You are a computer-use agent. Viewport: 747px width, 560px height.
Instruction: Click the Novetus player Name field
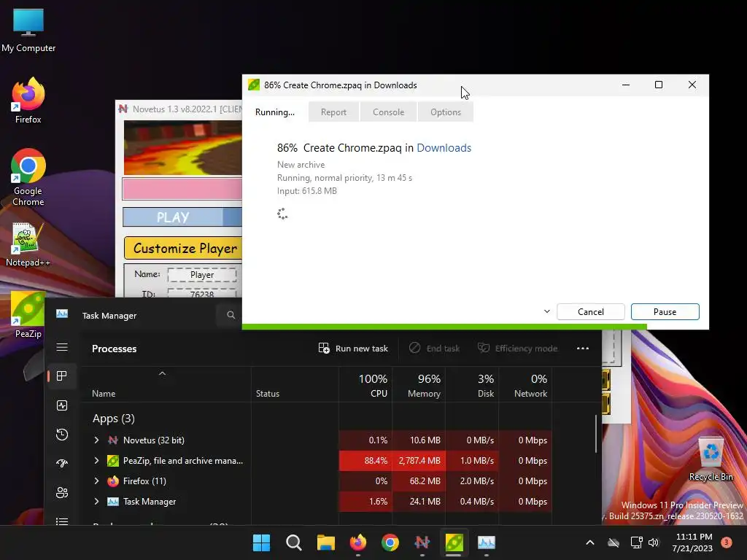[x=202, y=275]
